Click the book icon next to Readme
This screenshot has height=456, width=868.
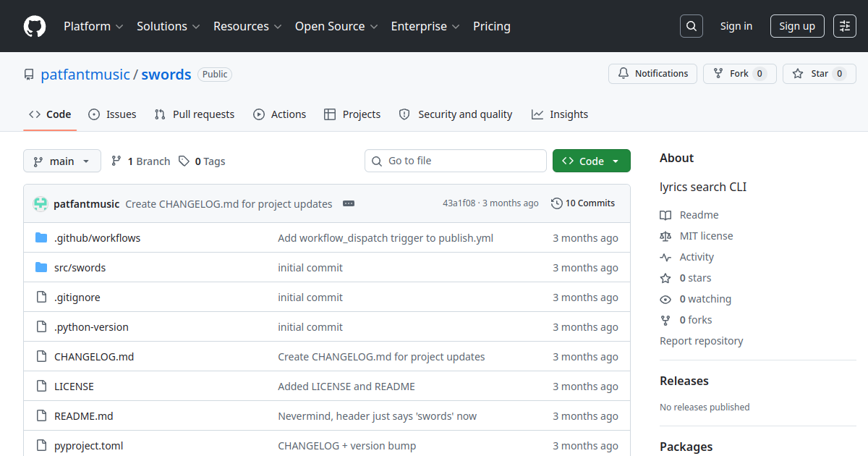tap(665, 215)
